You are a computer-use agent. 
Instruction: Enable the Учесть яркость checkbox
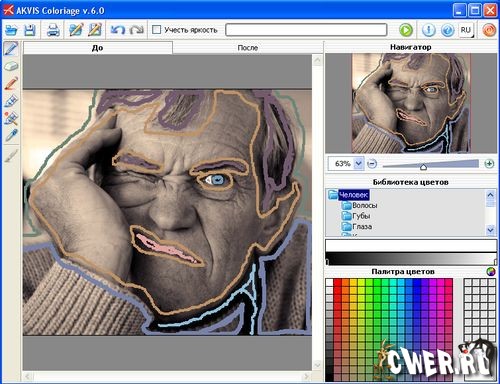[156, 30]
